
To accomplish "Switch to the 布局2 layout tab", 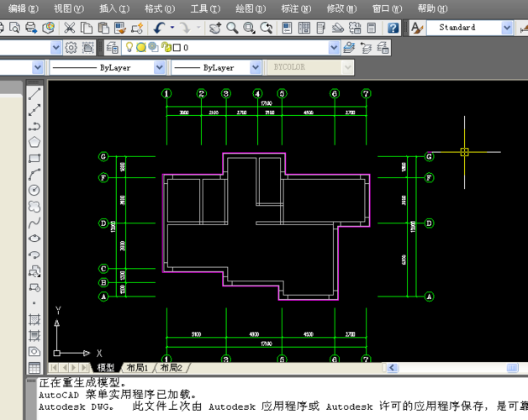I will tap(172, 368).
